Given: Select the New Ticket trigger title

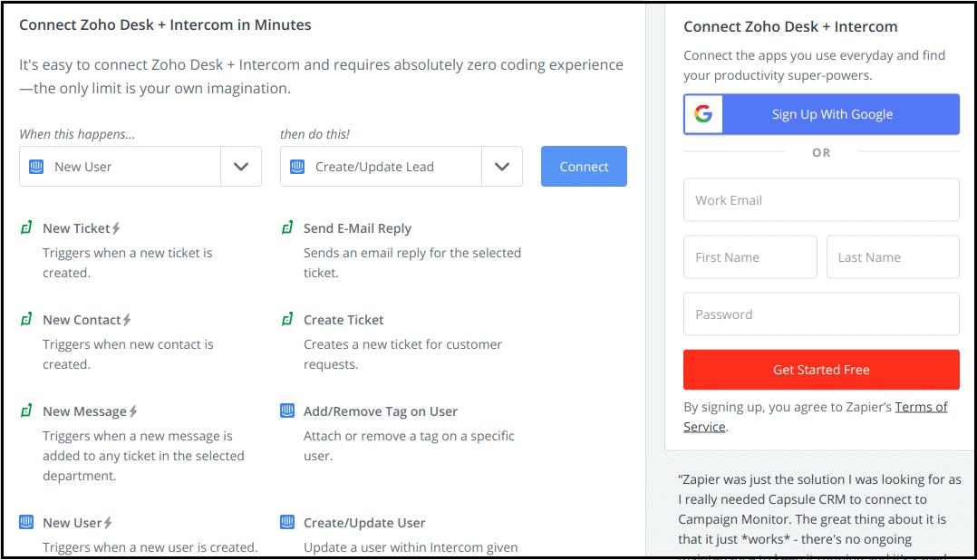Looking at the screenshot, I should coord(76,228).
